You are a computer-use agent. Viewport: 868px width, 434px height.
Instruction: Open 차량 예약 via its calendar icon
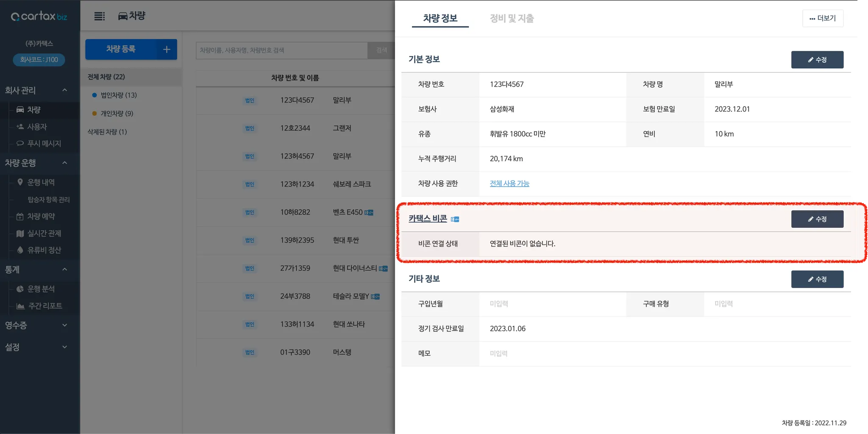[20, 216]
